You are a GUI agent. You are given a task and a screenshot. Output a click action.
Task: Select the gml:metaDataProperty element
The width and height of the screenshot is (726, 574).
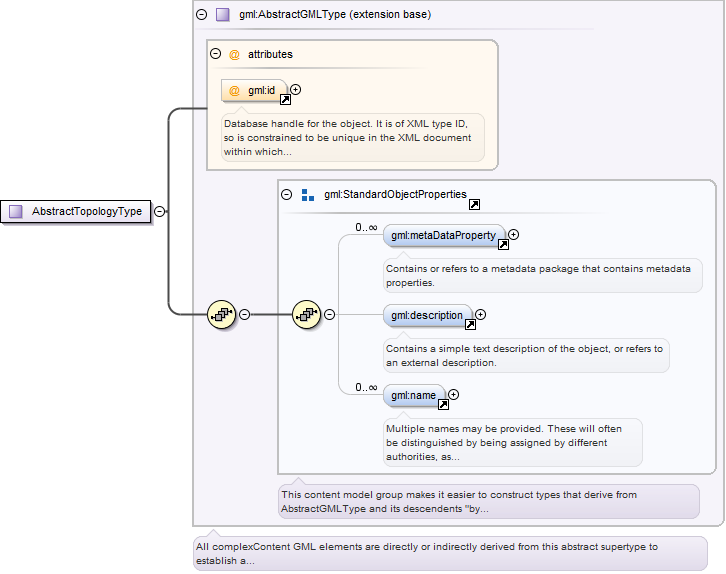coord(444,235)
